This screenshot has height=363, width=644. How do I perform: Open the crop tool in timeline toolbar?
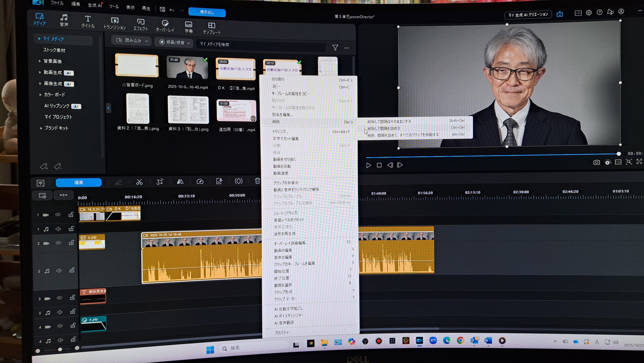tap(160, 182)
